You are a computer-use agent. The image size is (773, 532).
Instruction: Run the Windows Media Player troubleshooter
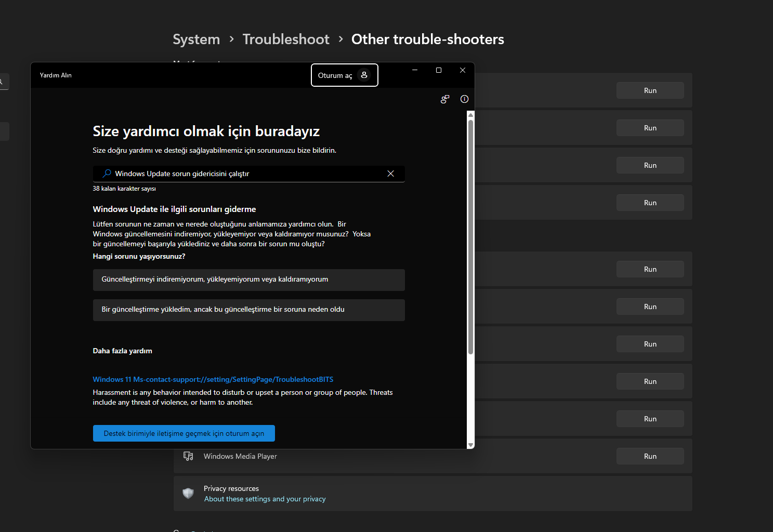pos(650,456)
